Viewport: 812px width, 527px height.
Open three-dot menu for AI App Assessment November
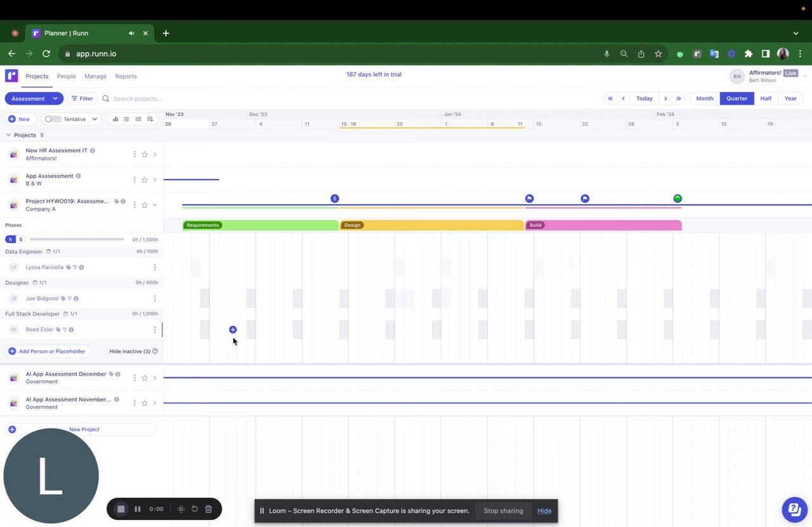pos(134,403)
